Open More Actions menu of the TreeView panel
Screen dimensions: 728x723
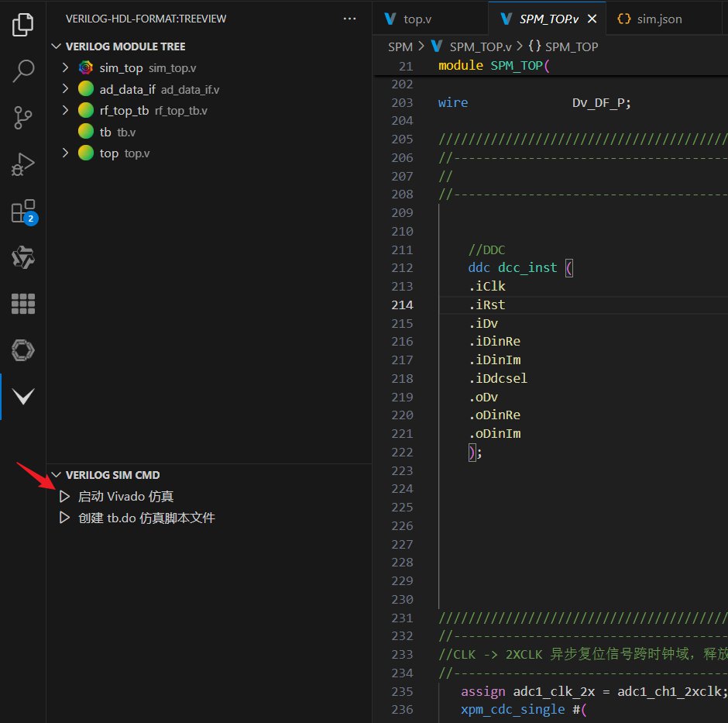(x=349, y=19)
